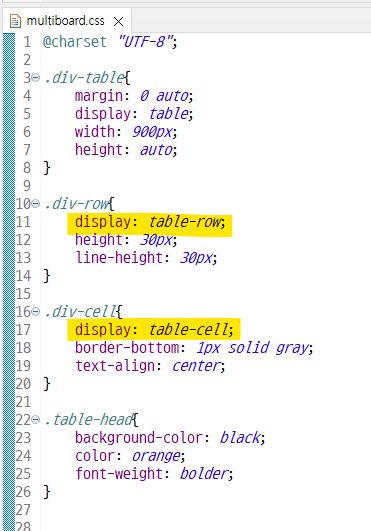This screenshot has width=371, height=531.
Task: Click the 'width' property on line 6
Action: (94, 132)
